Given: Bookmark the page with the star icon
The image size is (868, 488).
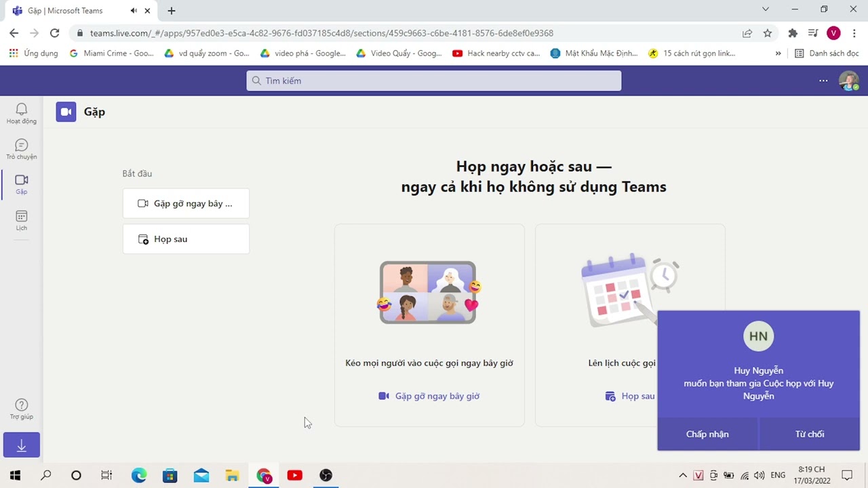Looking at the screenshot, I should point(768,33).
